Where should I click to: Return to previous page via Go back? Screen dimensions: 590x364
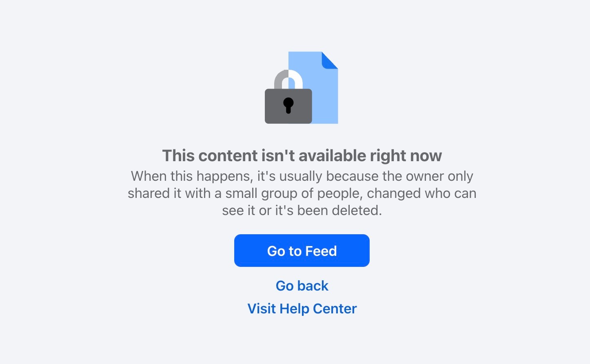pos(302,286)
